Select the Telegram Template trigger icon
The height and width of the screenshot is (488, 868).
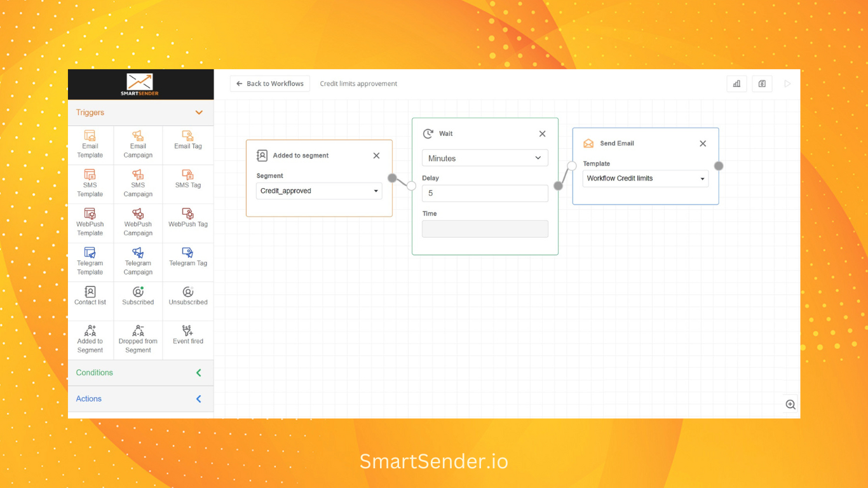pyautogui.click(x=90, y=253)
